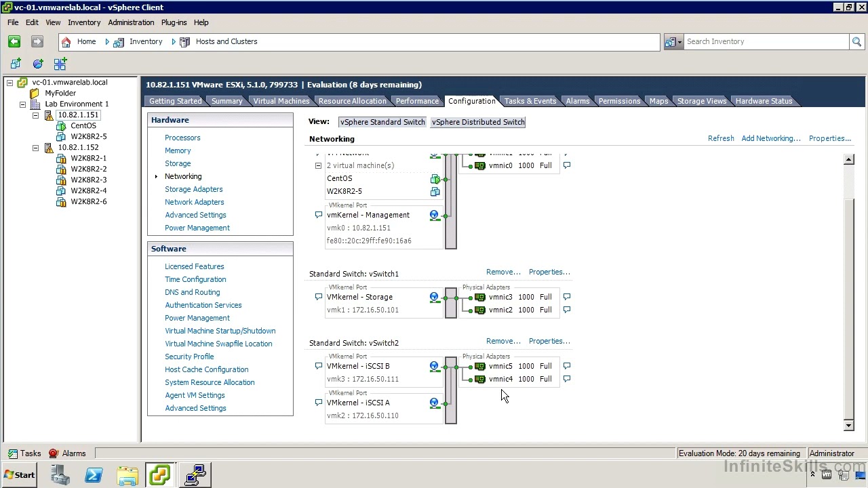The image size is (868, 488).
Task: Click the third toolbar icon under navigation
Action: [60, 64]
